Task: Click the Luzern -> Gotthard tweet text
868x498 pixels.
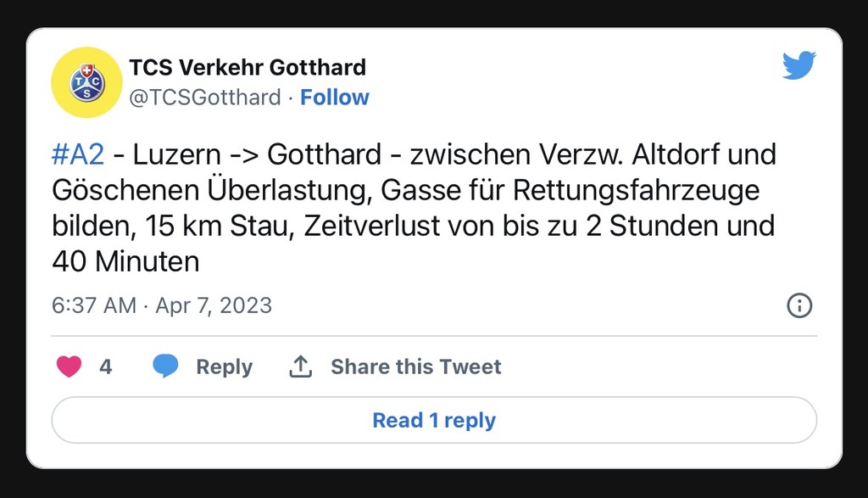Action: click(257, 154)
